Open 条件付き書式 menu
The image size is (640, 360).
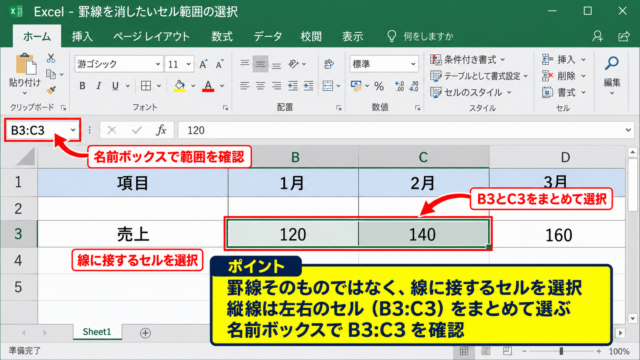click(x=468, y=60)
